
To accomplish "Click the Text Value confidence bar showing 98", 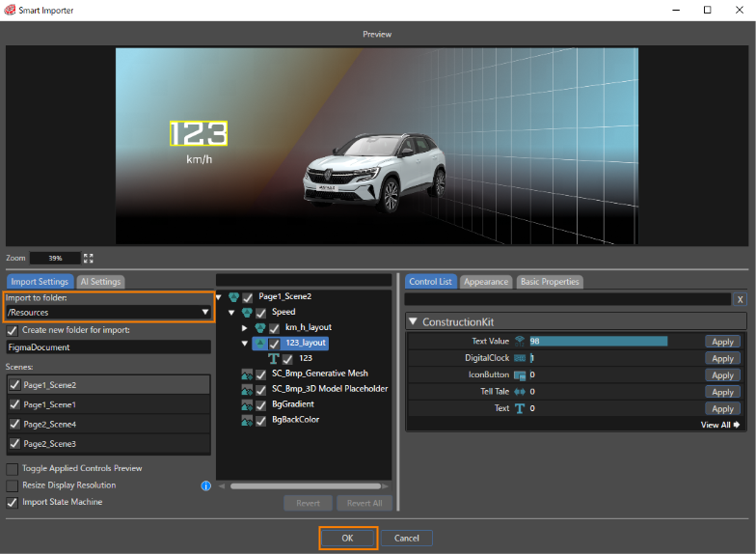I will (x=598, y=342).
